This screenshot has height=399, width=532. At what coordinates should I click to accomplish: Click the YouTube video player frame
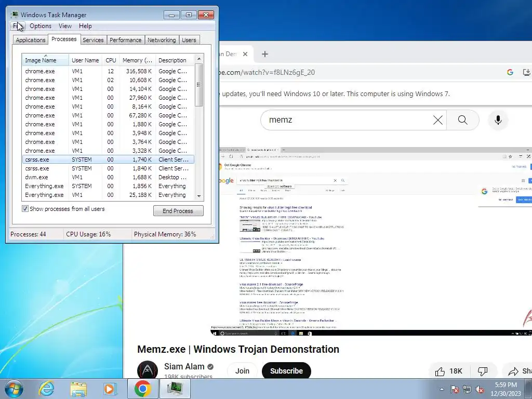point(371,242)
